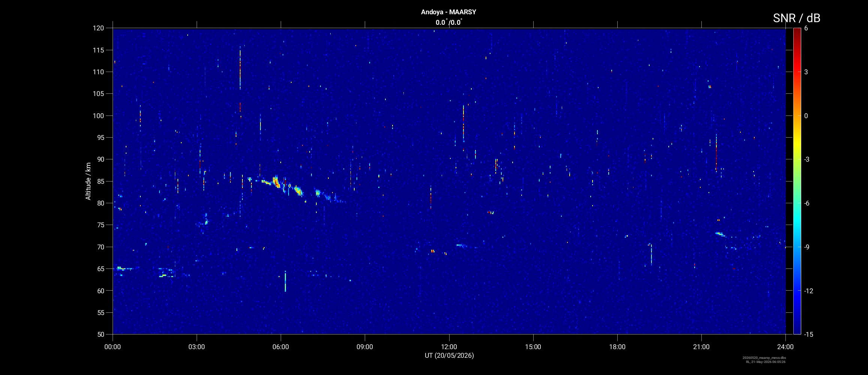Click the plot title 'Andoya - MAARSY'
The image size is (868, 375).
(x=448, y=12)
